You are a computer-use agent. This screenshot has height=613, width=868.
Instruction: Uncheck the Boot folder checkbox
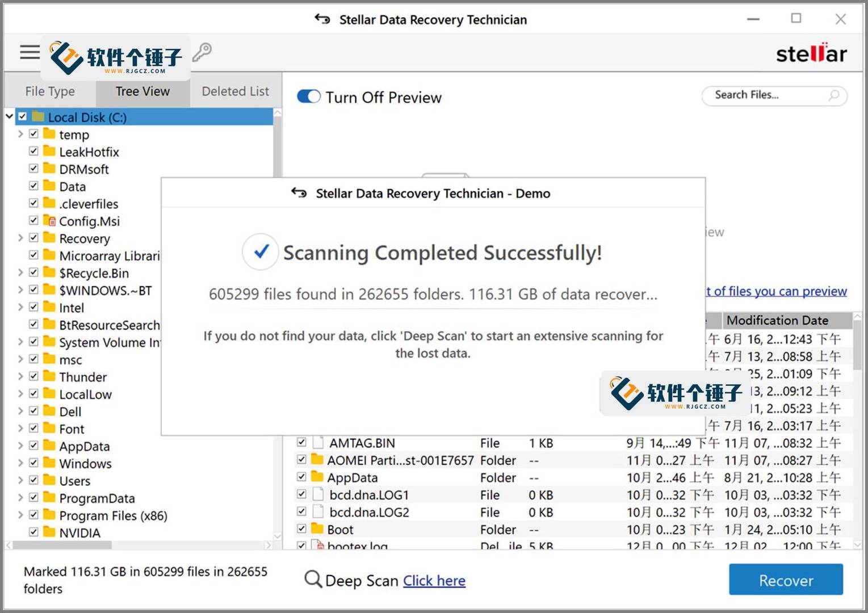pyautogui.click(x=301, y=528)
